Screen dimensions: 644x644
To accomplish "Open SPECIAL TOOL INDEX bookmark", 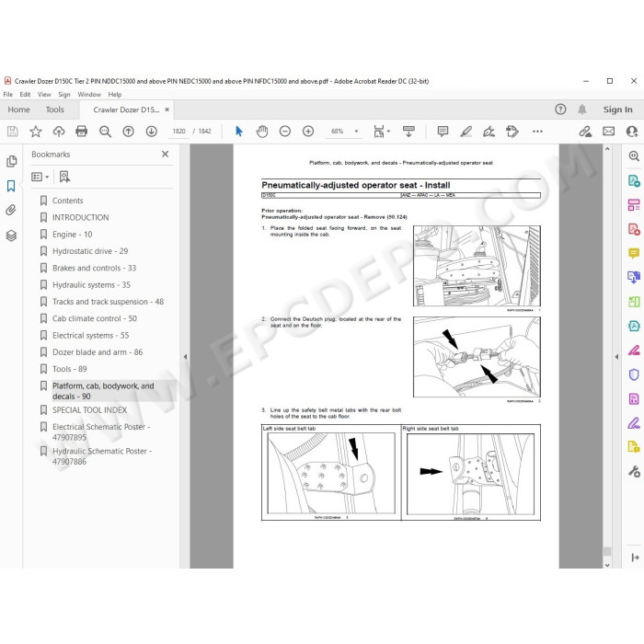I will (x=90, y=410).
